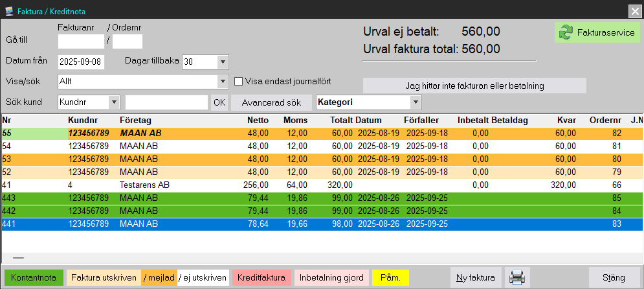Click the app icon in the title bar
The height and width of the screenshot is (289, 644).
9,12
